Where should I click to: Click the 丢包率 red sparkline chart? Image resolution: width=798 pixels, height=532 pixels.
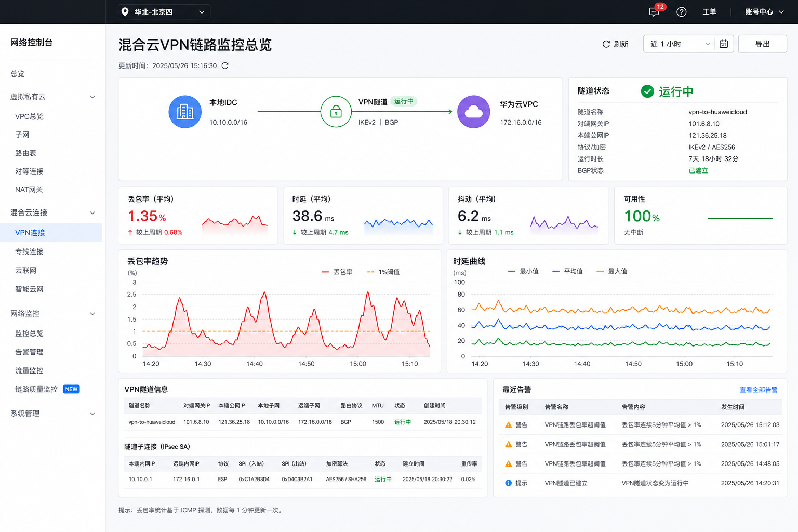pyautogui.click(x=235, y=223)
